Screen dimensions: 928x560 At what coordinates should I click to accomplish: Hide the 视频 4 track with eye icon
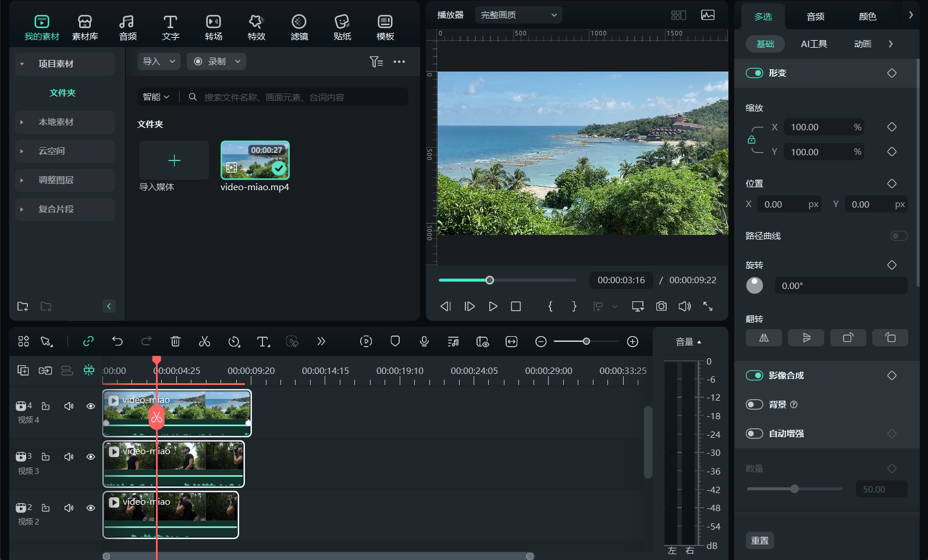[91, 406]
